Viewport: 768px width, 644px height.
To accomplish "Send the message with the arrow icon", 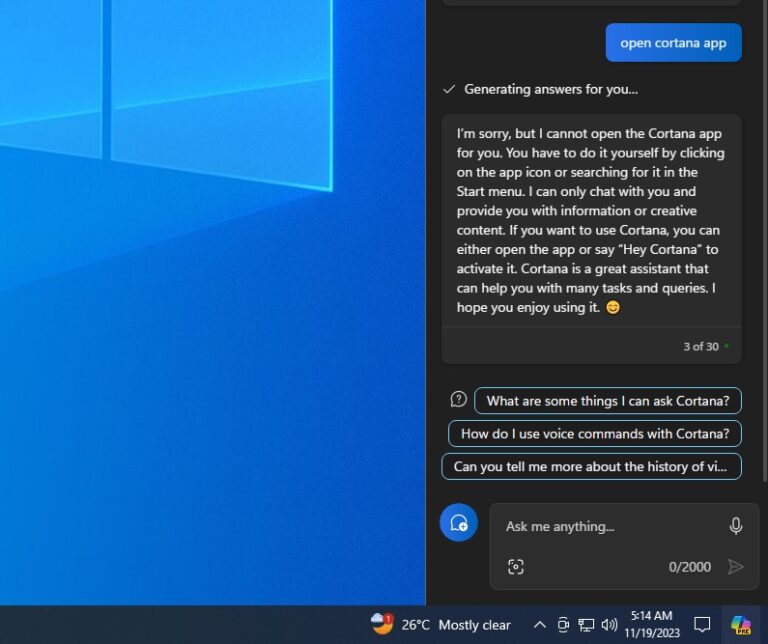I will [x=735, y=567].
